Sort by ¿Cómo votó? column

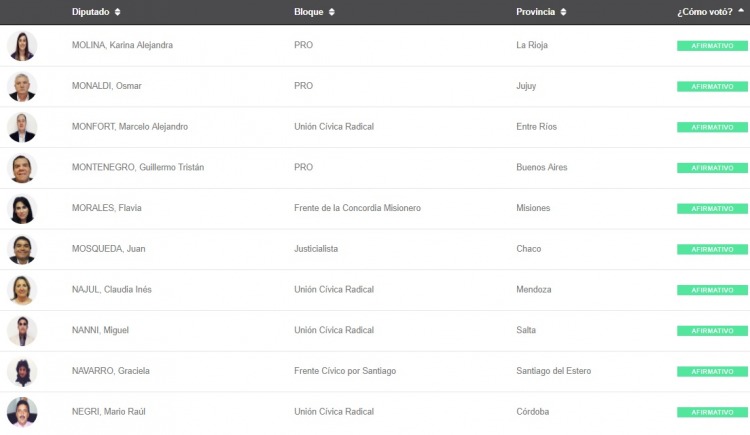pyautogui.click(x=710, y=12)
